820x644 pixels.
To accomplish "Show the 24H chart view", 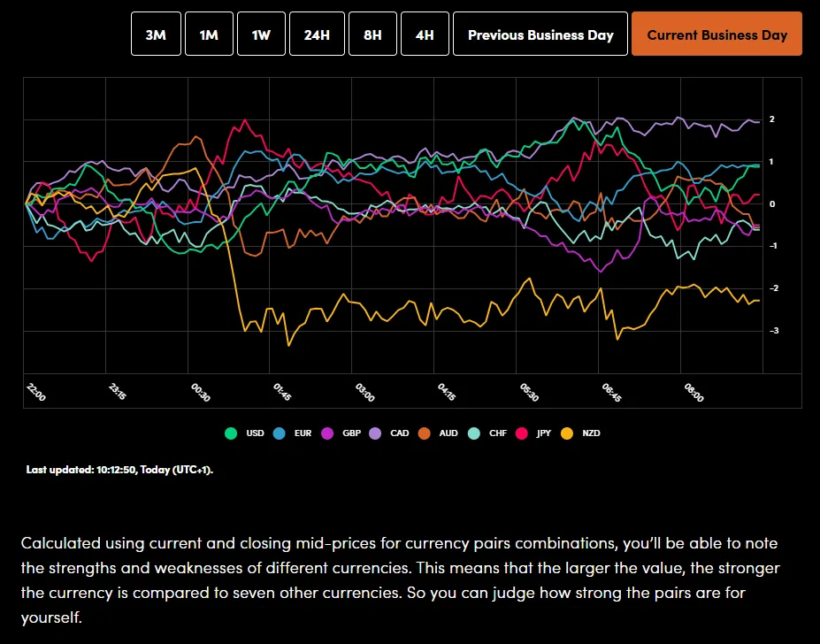I will [317, 34].
